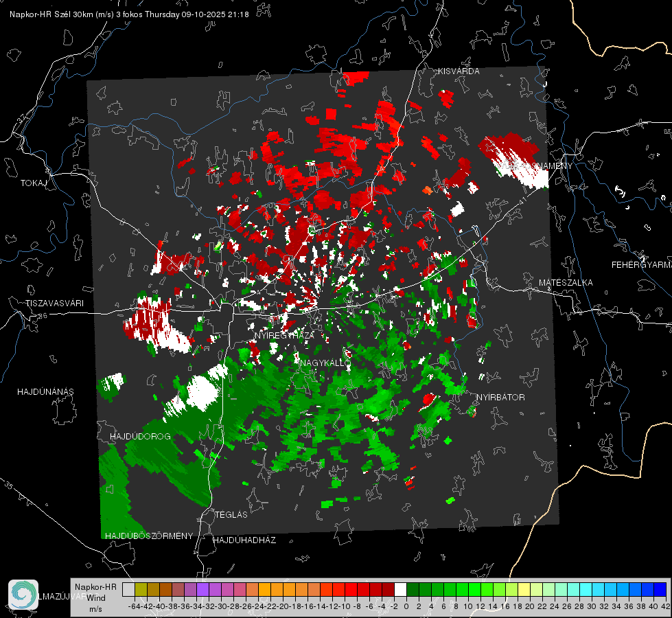Click the HAJDÚBÖSZÖRMÉNY city label
Viewport: 672px width, 618px height.
(149, 536)
